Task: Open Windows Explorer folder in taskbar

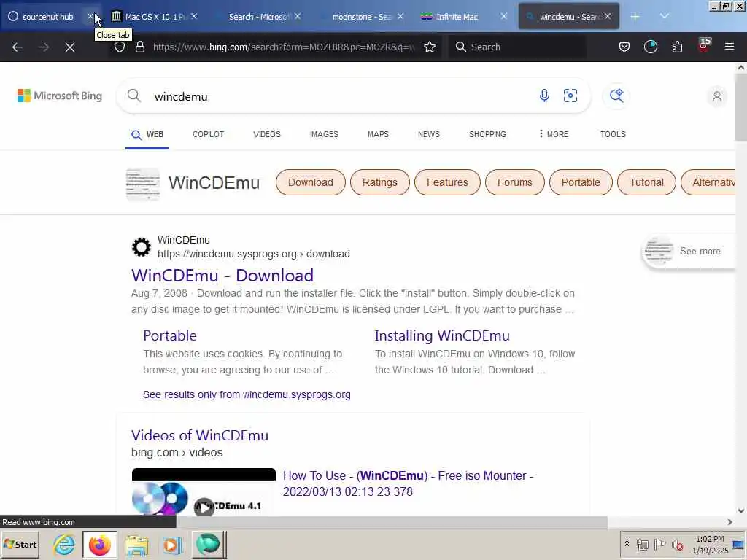Action: 136,545
